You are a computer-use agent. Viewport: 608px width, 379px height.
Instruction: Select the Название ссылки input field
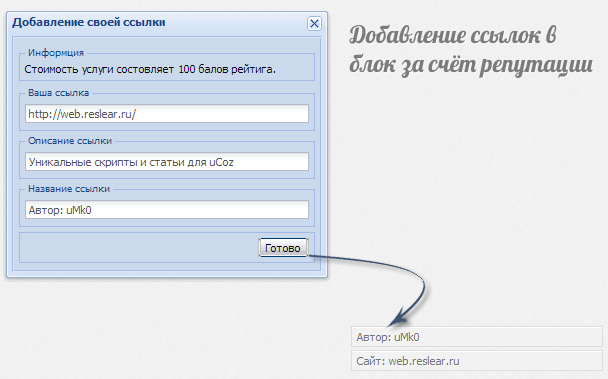click(167, 210)
